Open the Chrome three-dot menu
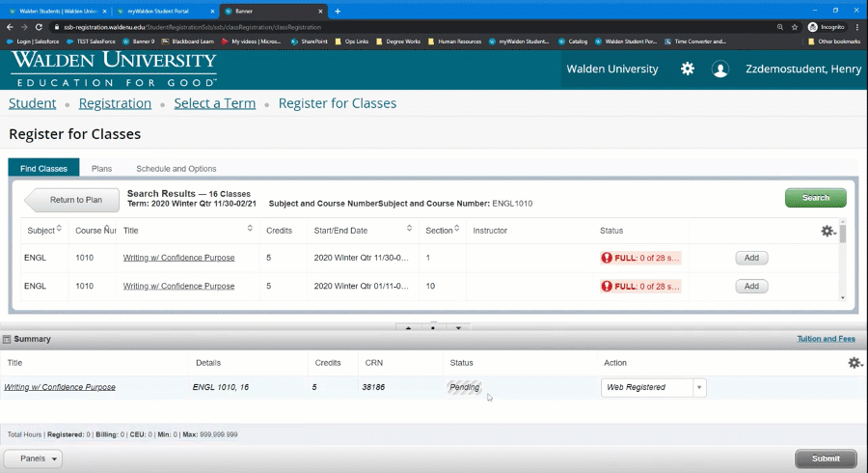Viewport: 868px width, 473px height. coord(857,27)
